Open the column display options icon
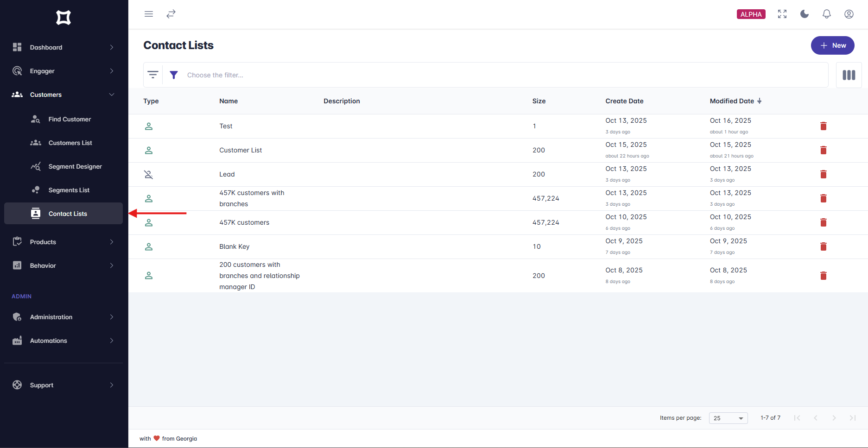Viewport: 868px width, 448px height. (x=849, y=75)
